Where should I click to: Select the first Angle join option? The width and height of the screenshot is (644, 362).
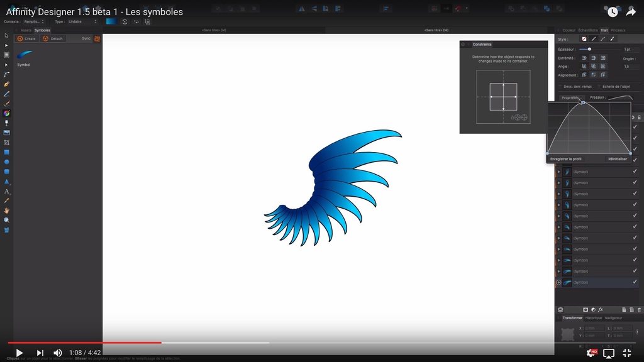pos(584,66)
